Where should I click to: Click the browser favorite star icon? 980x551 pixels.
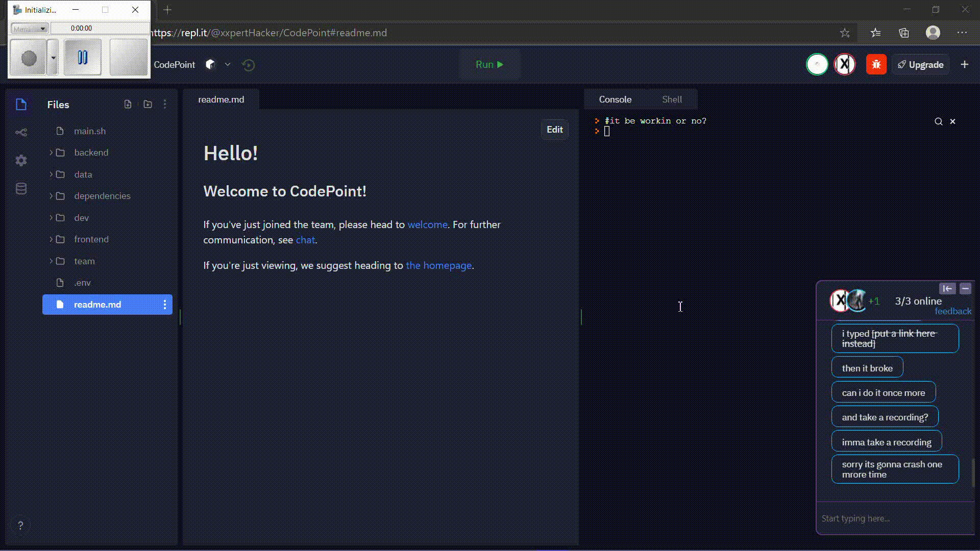tap(845, 33)
